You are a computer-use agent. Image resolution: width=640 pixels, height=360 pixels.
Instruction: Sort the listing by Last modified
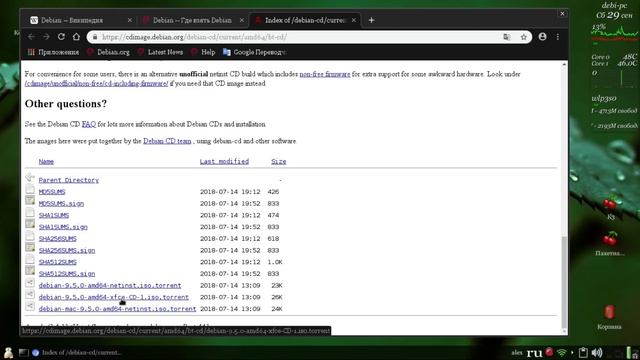[224, 162]
